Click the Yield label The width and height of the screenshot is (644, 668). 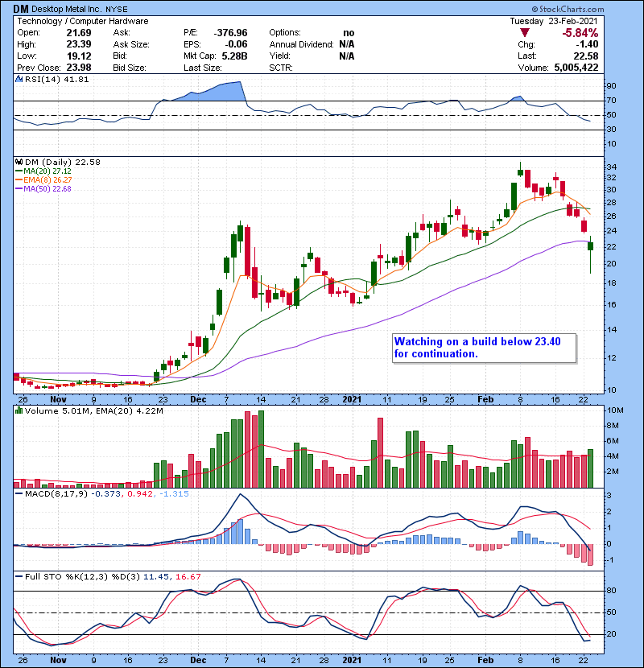279,56
